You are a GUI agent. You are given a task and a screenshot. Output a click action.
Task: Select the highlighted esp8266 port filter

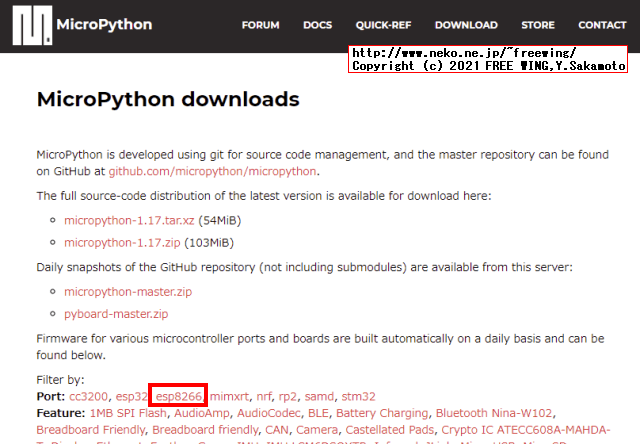coord(179,396)
